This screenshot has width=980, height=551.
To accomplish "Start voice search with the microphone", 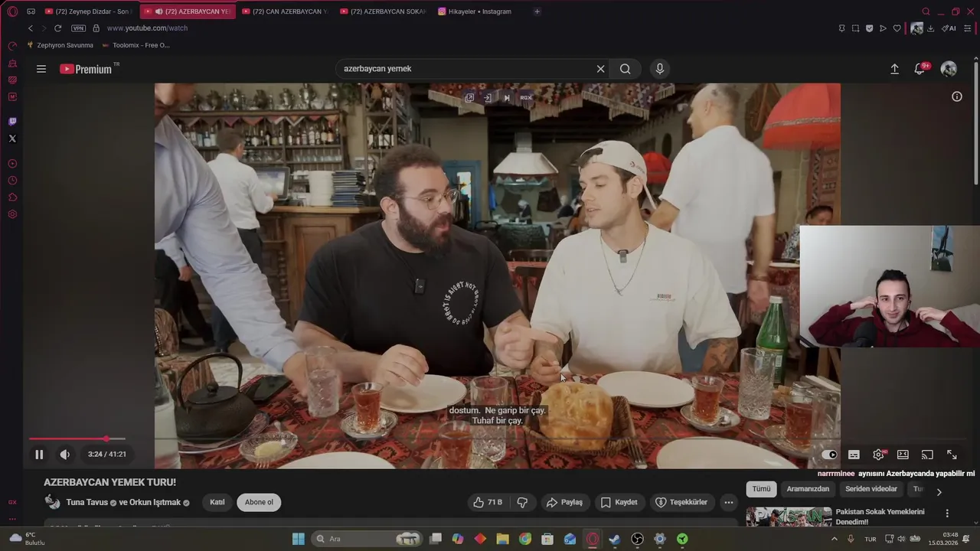I will tap(660, 69).
